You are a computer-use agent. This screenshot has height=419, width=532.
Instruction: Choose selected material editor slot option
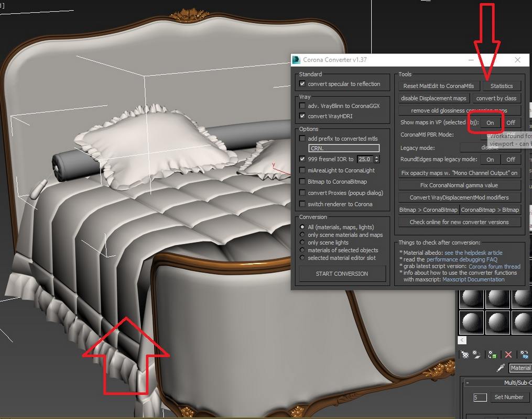[x=302, y=258]
